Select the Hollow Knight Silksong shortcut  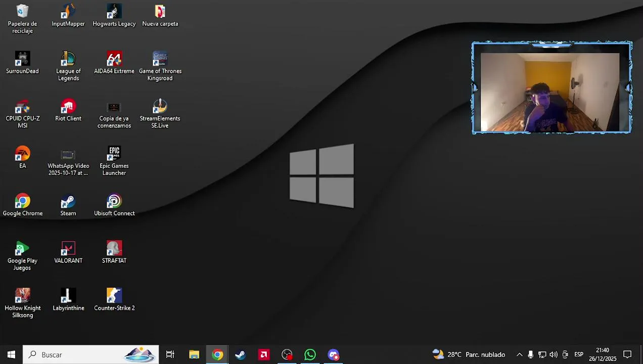pyautogui.click(x=22, y=303)
